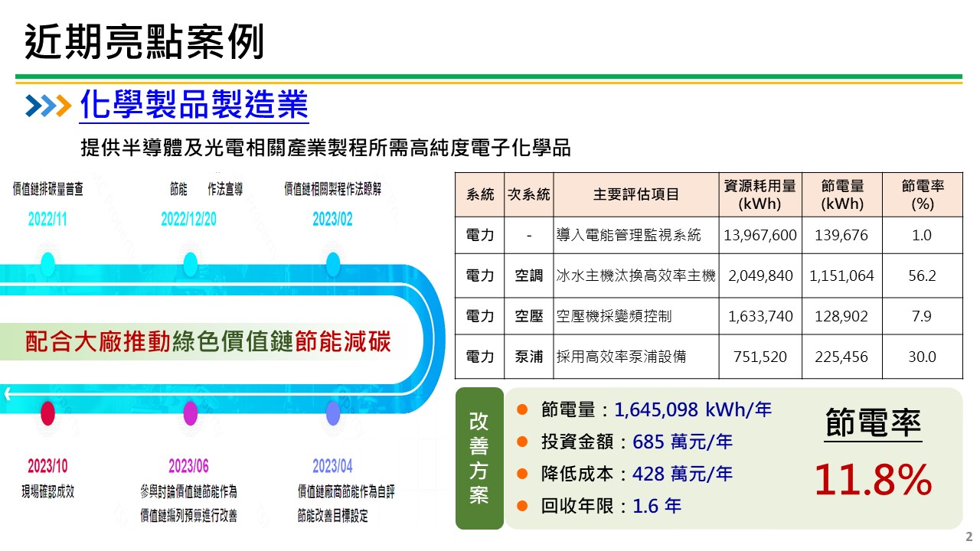Select the purple dot above 2023/04
This screenshot has height=551, width=980.
point(332,414)
